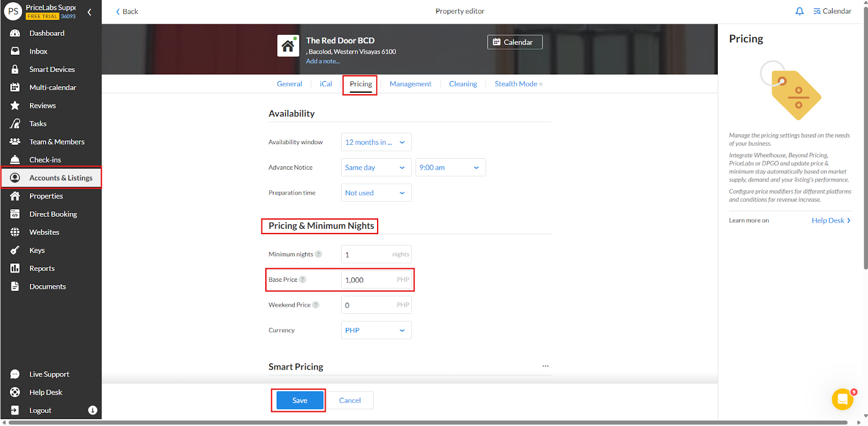Open the Help Desk link in Pricing panel
Image resolution: width=868 pixels, height=426 pixels.
tap(831, 221)
